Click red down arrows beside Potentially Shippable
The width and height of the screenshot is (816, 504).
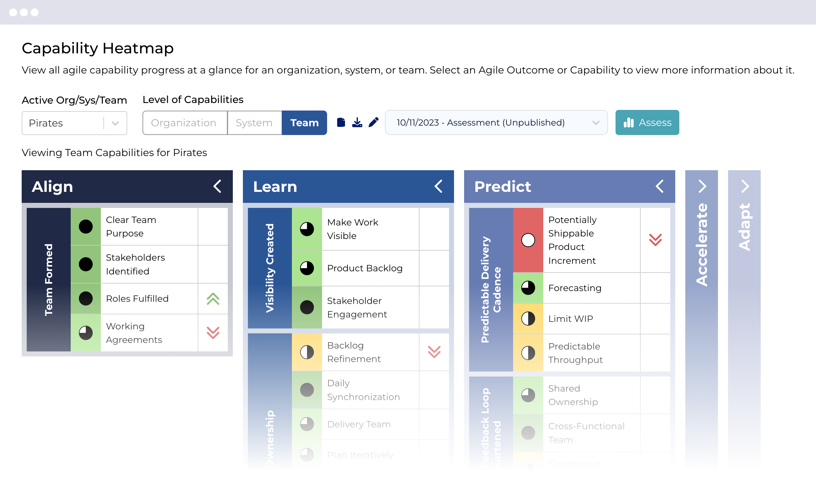click(655, 240)
